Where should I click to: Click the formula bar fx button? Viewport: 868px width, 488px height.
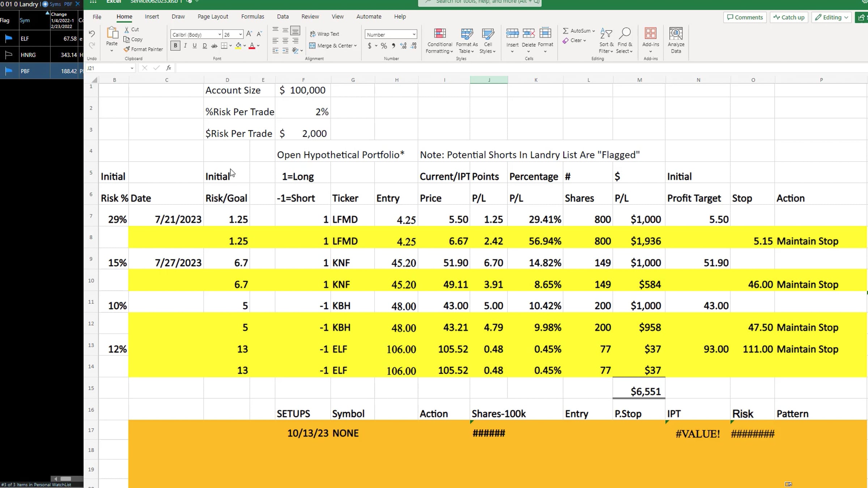coord(169,68)
